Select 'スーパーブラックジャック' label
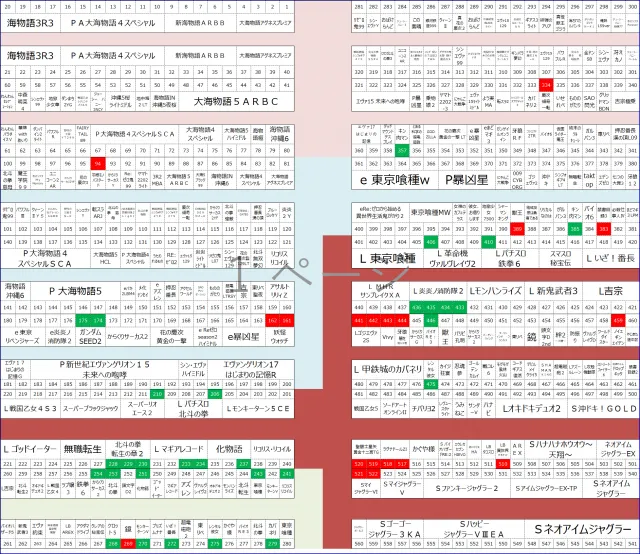The width and height of the screenshot is (640, 554). coord(90,408)
